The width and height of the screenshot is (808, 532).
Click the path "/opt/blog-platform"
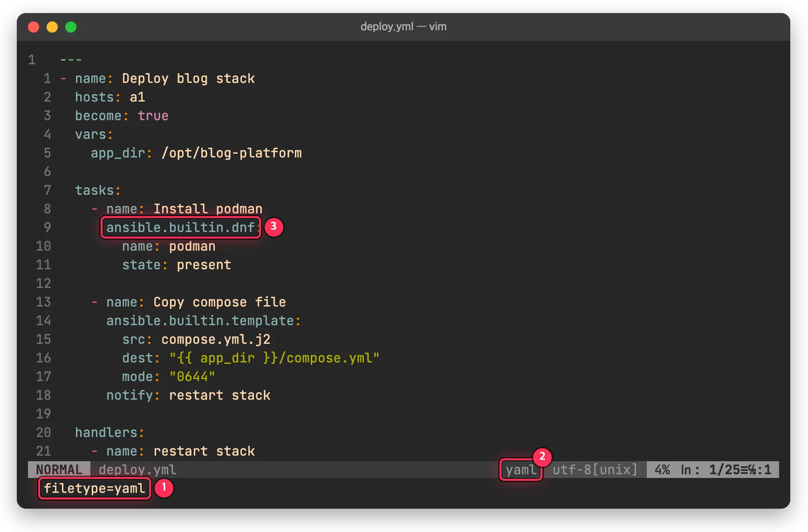click(232, 153)
